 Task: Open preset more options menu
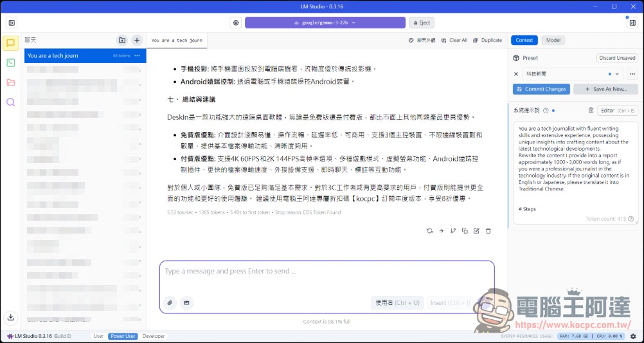pos(632,74)
